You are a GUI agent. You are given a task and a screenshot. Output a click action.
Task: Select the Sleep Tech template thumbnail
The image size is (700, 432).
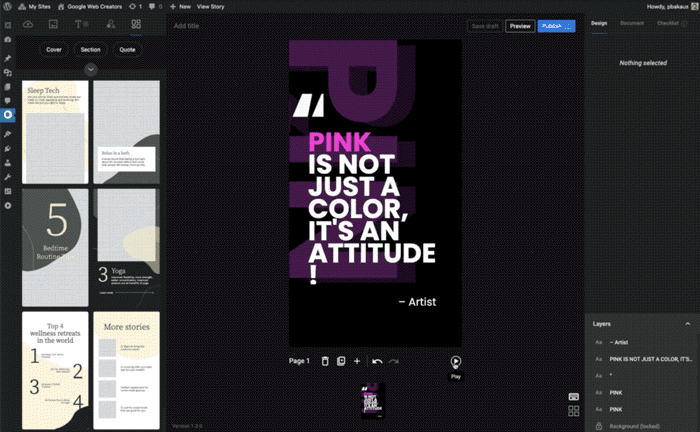pos(55,132)
